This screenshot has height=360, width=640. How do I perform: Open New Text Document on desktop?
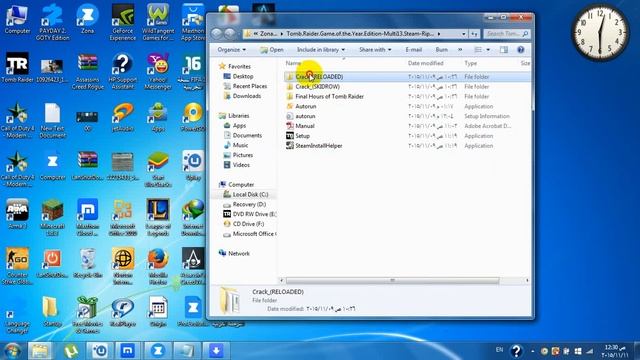[53, 120]
